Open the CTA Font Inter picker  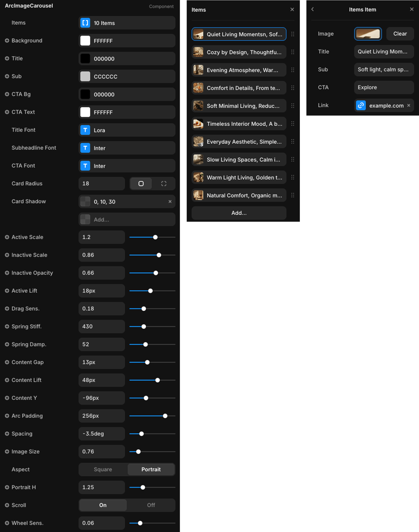click(127, 166)
